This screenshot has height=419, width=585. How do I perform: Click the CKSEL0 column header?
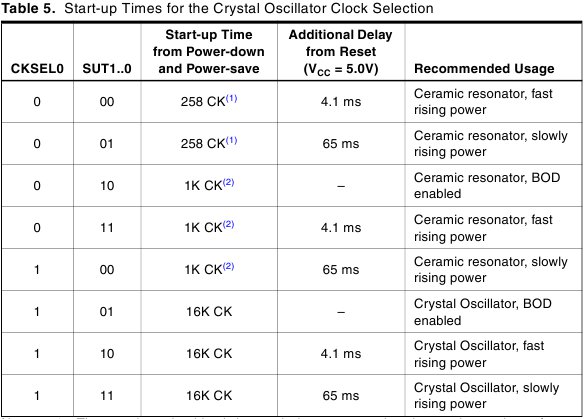tap(37, 69)
